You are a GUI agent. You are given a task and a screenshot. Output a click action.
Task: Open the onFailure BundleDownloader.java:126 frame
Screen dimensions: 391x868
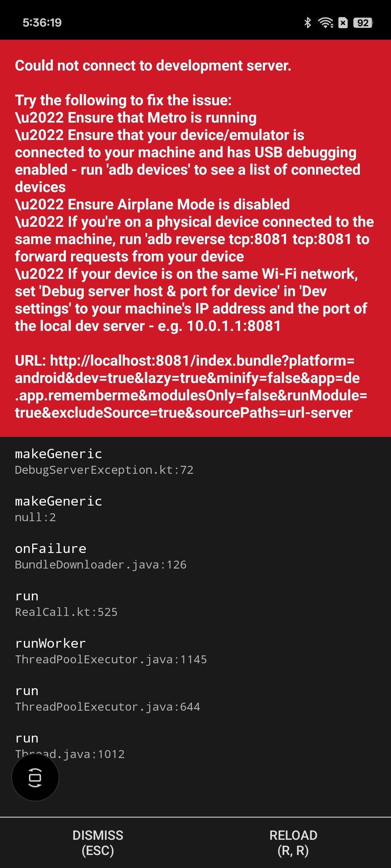(195, 556)
